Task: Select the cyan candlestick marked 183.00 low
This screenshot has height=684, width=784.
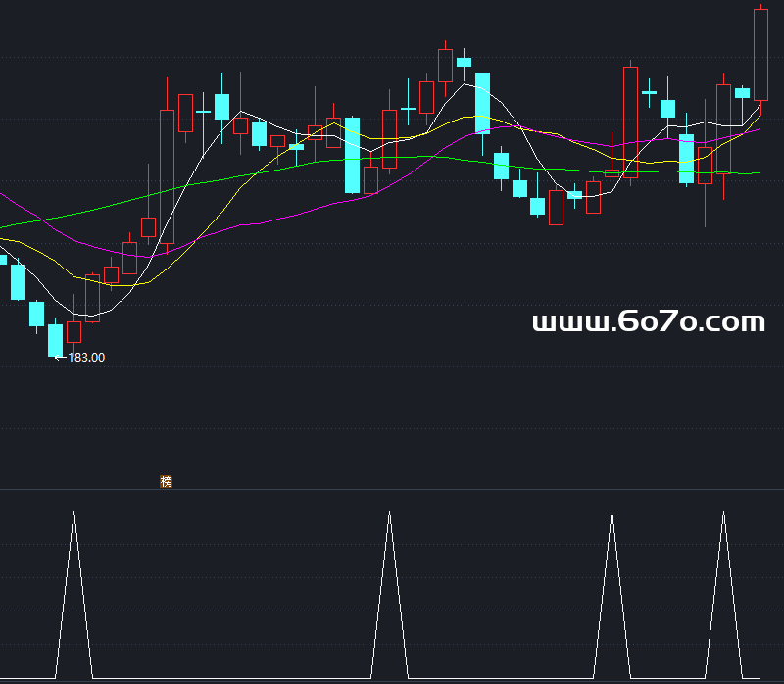Action: tap(55, 339)
